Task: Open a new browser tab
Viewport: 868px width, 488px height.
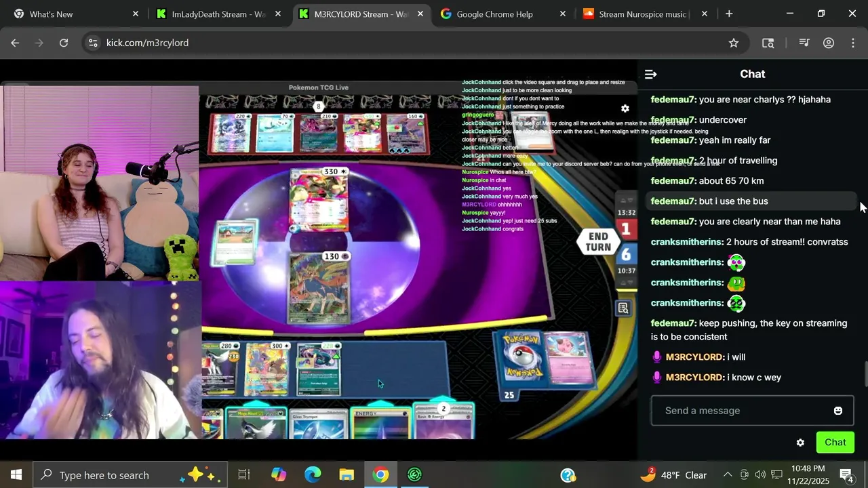Action: pyautogui.click(x=729, y=14)
